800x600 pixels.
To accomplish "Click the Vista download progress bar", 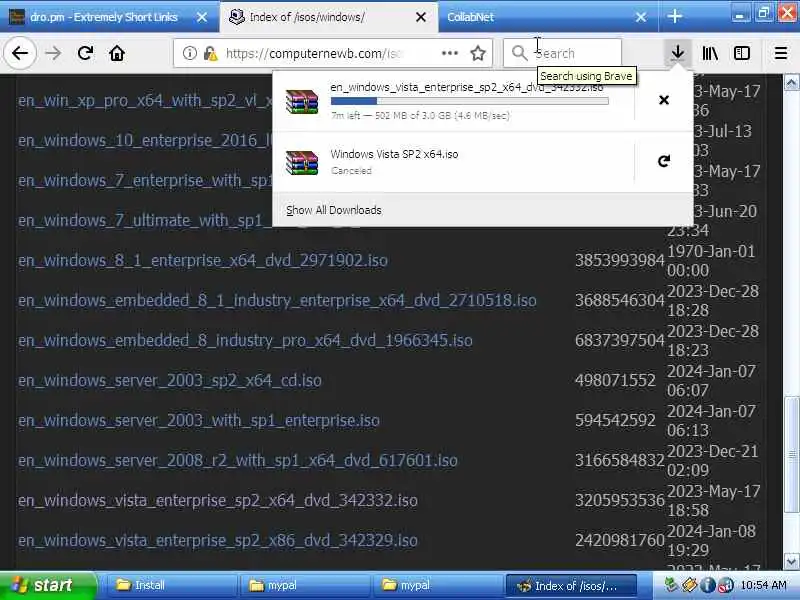I will pyautogui.click(x=469, y=101).
